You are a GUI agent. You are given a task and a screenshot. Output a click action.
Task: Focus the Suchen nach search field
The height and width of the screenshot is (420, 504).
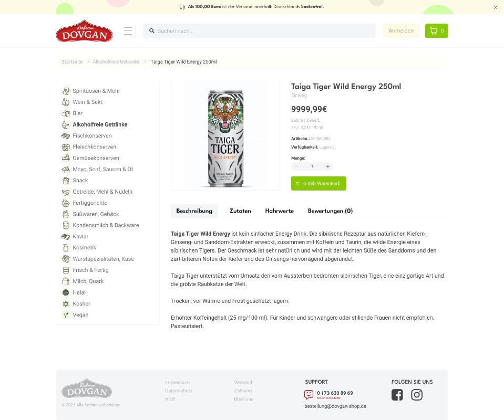[259, 31]
